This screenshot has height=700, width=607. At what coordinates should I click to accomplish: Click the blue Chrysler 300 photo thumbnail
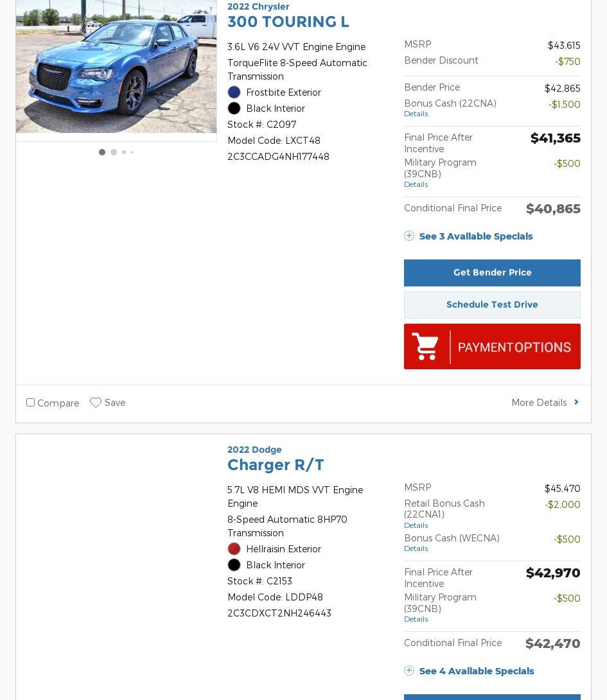pos(116,67)
